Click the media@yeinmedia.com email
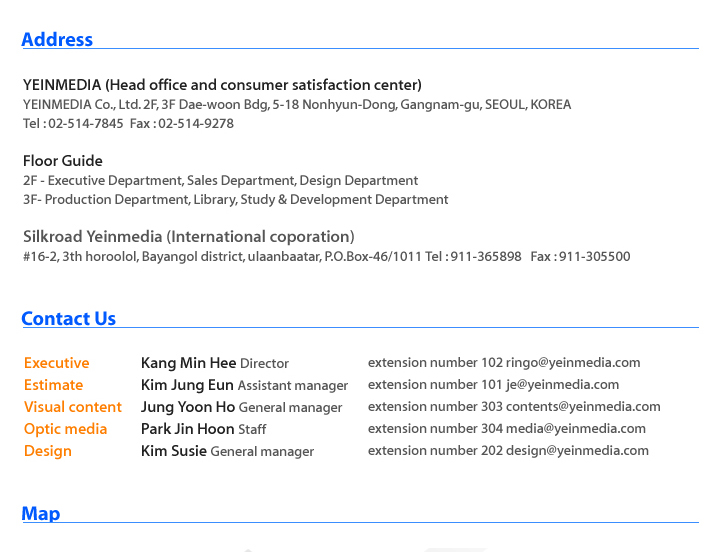The height and width of the screenshot is (552, 727). pyautogui.click(x=576, y=429)
